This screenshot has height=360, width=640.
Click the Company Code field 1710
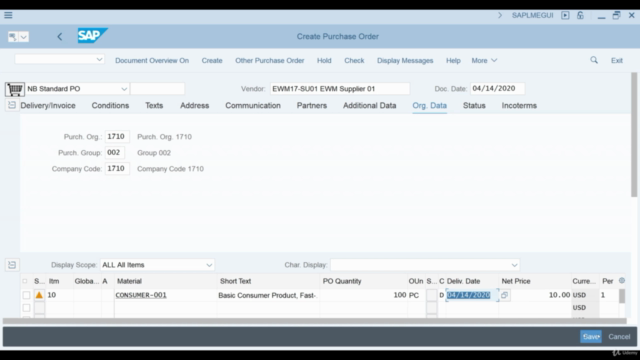tap(117, 169)
